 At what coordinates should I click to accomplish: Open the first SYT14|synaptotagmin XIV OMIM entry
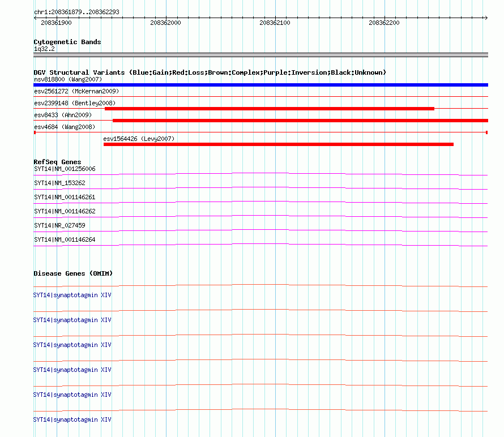72,295
